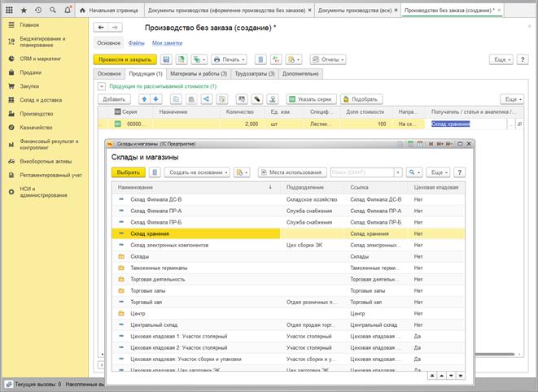
Task: Open the 'Трудозатраты (3)' tab
Action: point(254,73)
